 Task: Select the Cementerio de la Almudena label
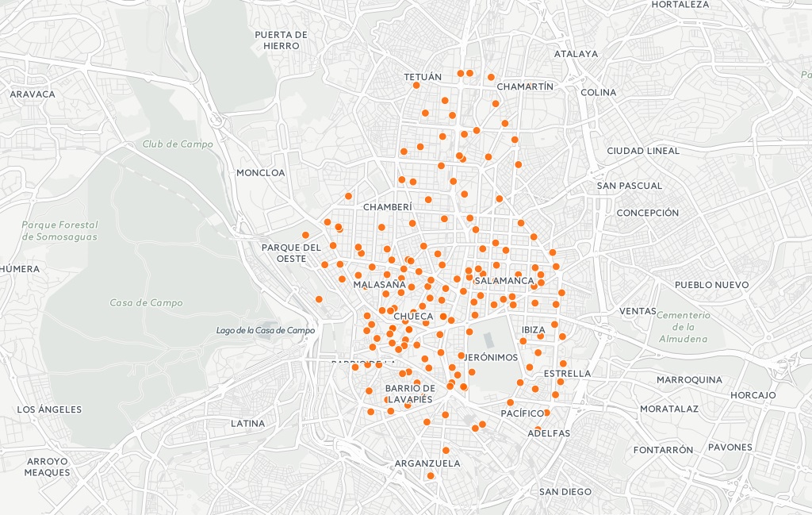click(x=681, y=327)
